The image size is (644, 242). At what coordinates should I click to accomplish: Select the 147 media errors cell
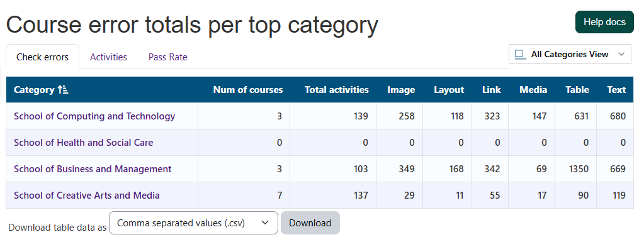[531, 116]
